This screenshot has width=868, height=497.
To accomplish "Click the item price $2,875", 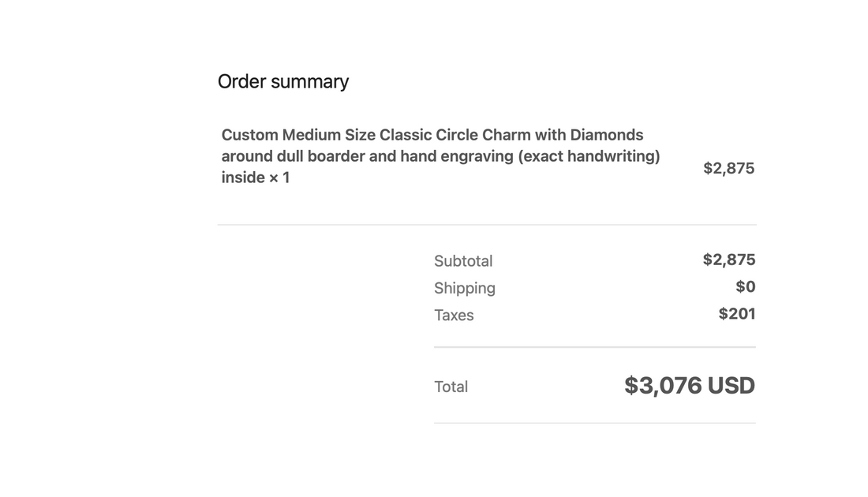I will point(728,168).
